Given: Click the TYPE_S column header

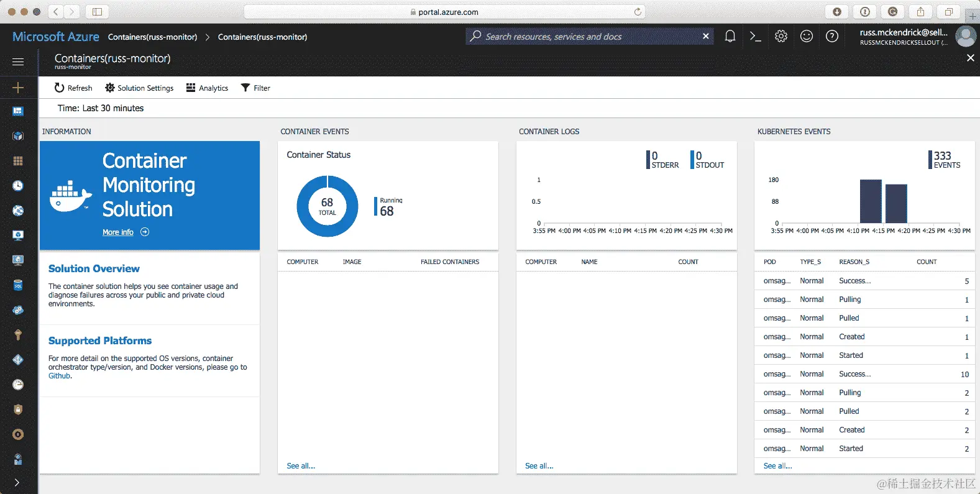Looking at the screenshot, I should [x=810, y=262].
